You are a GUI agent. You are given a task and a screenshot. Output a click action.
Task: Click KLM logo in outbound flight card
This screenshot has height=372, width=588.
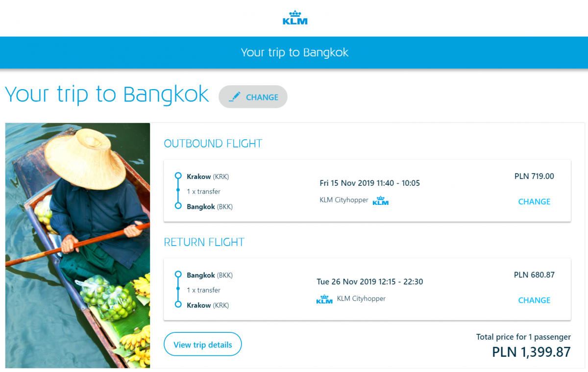(381, 201)
